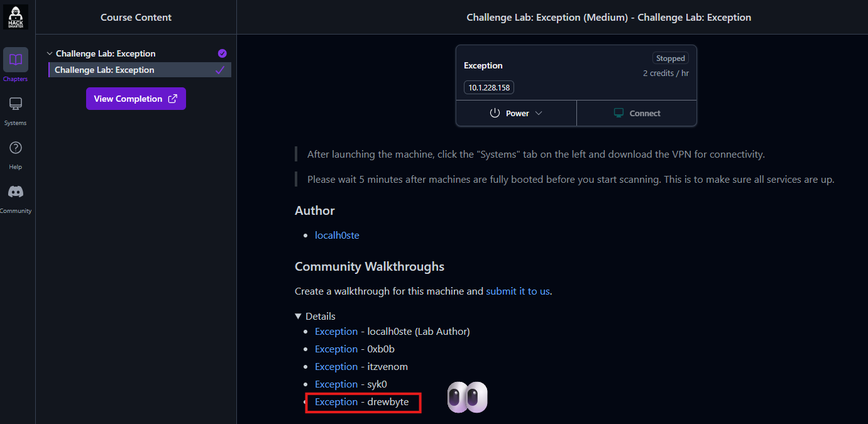Open the Chapters book icon
The image size is (868, 424).
coord(16,60)
